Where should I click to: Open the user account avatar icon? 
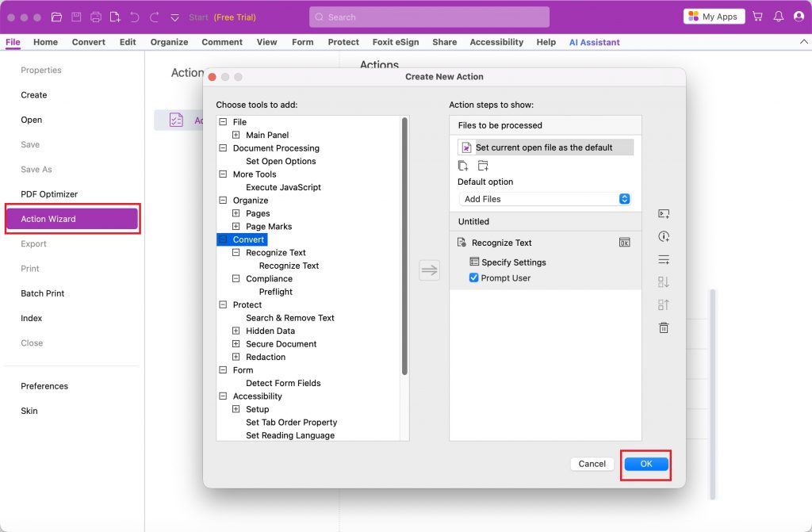799,17
